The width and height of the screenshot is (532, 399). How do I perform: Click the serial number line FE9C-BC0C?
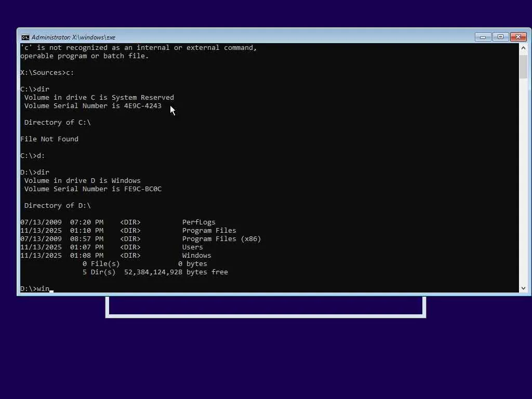pos(92,189)
